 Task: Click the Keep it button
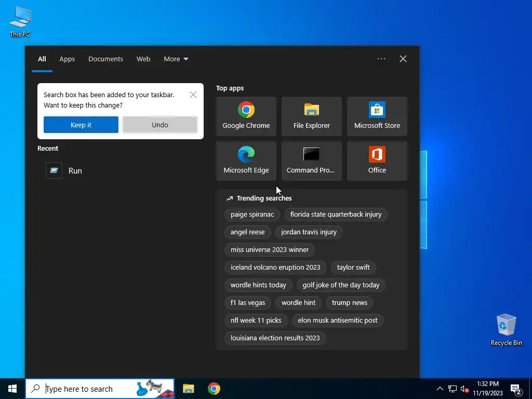click(81, 125)
